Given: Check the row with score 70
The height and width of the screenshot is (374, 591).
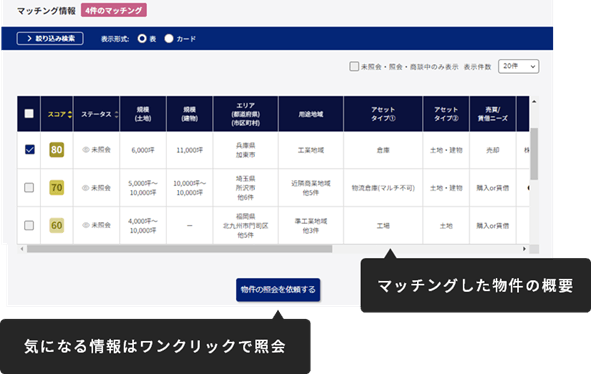Looking at the screenshot, I should pyautogui.click(x=29, y=187).
